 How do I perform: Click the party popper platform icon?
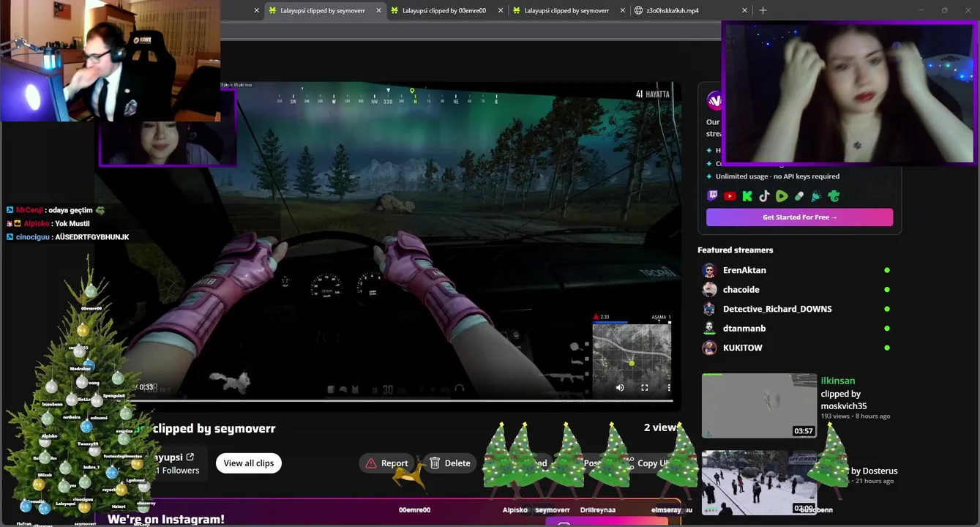pyautogui.click(x=816, y=196)
